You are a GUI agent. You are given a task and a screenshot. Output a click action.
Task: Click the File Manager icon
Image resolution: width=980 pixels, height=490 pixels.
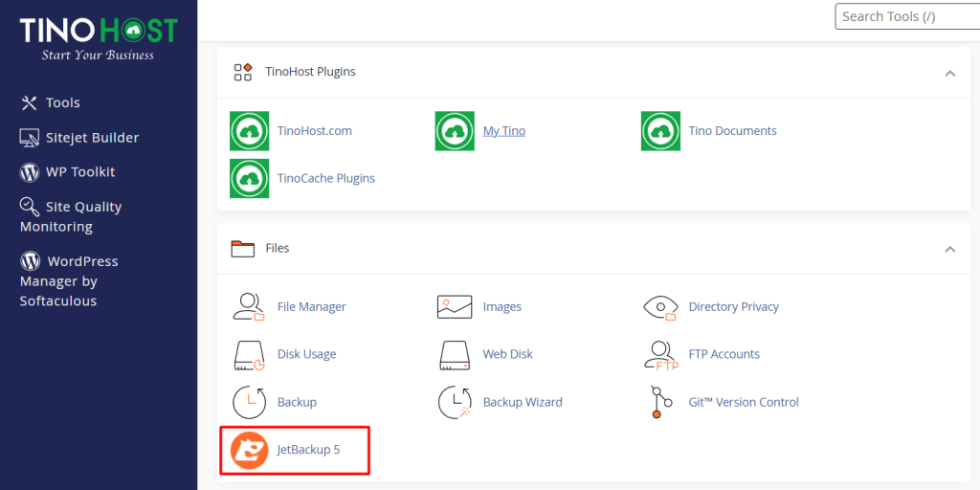tap(249, 307)
